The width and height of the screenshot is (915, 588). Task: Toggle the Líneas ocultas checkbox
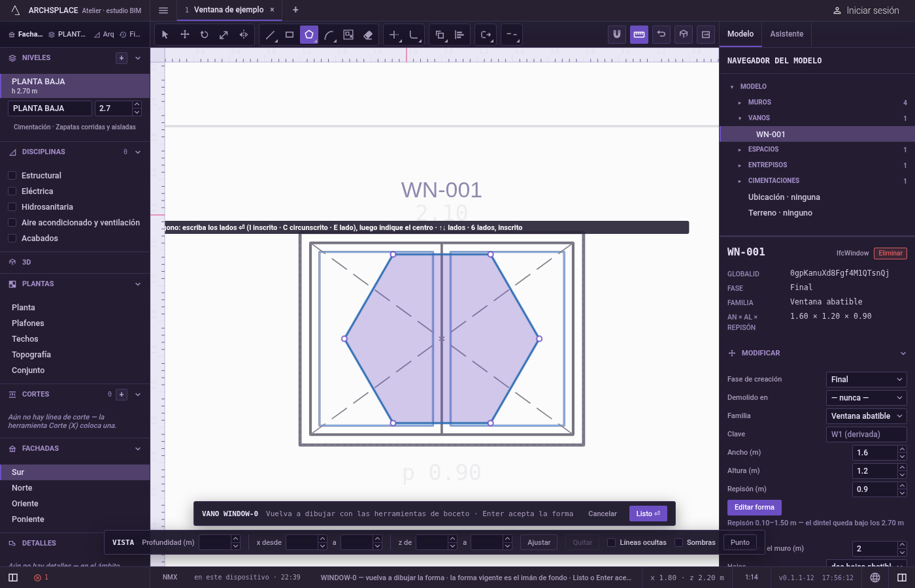(x=611, y=542)
